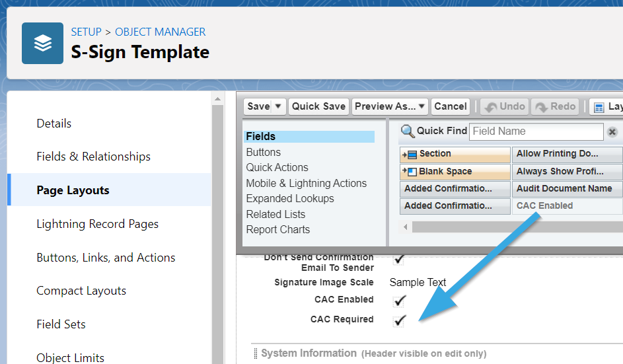Image resolution: width=623 pixels, height=364 pixels.
Task: Click the Quick Find Field Name input
Action: pyautogui.click(x=536, y=131)
